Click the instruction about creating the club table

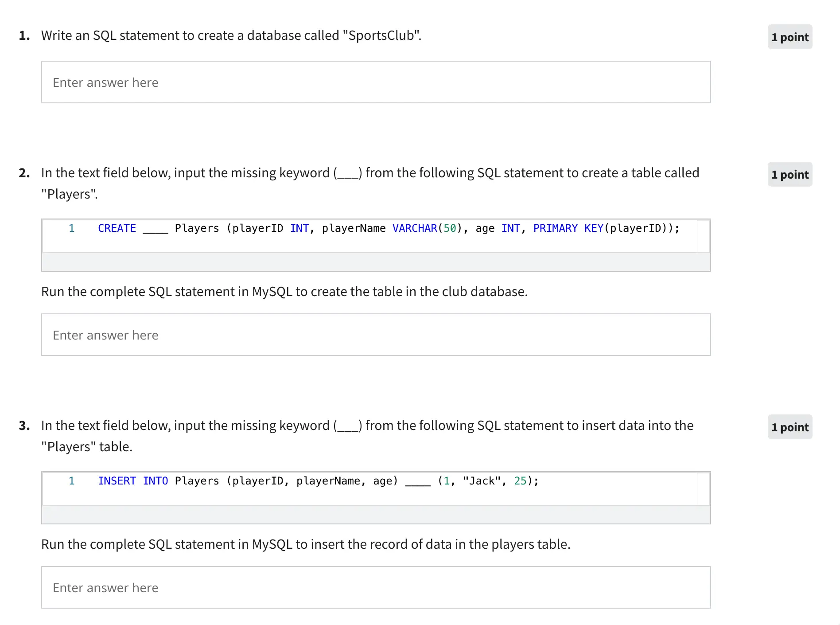point(284,292)
